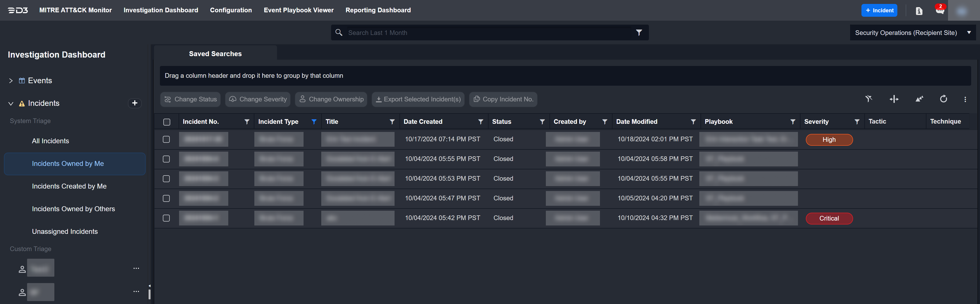Open the Reporting Dashboard menu

point(378,10)
